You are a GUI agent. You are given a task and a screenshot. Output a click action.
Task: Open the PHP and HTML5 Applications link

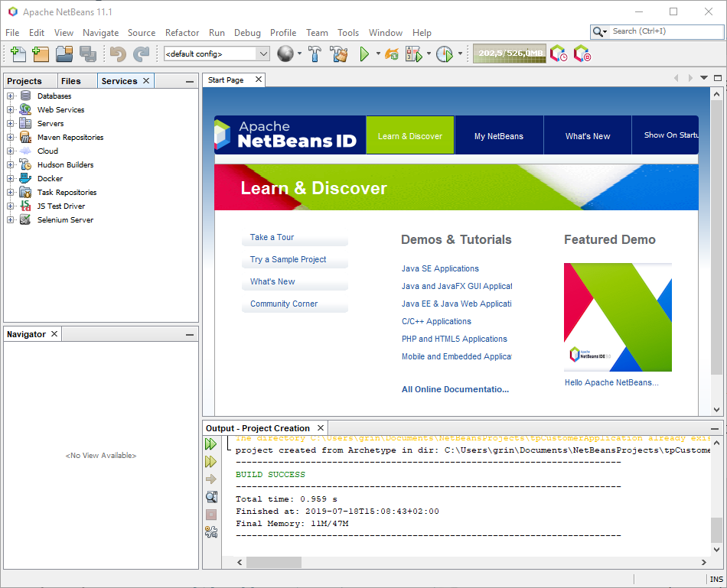pos(455,339)
